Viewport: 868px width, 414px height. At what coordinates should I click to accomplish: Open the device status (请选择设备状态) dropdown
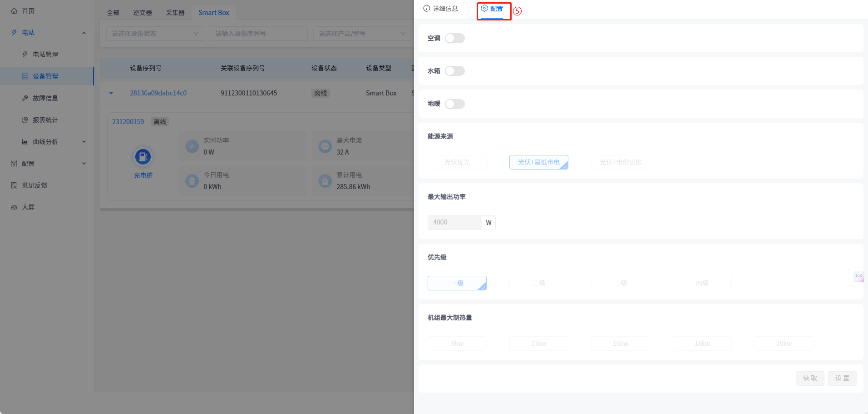(x=155, y=34)
